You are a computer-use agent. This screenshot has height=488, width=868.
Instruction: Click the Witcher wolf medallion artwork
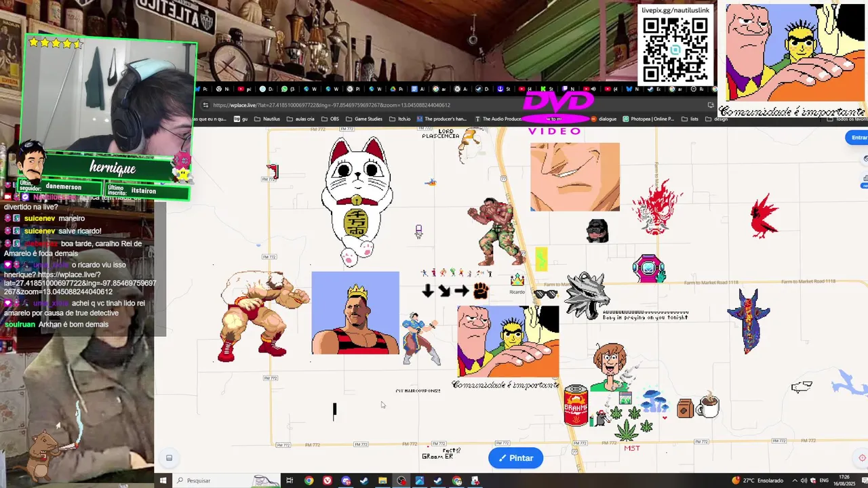[x=587, y=296]
